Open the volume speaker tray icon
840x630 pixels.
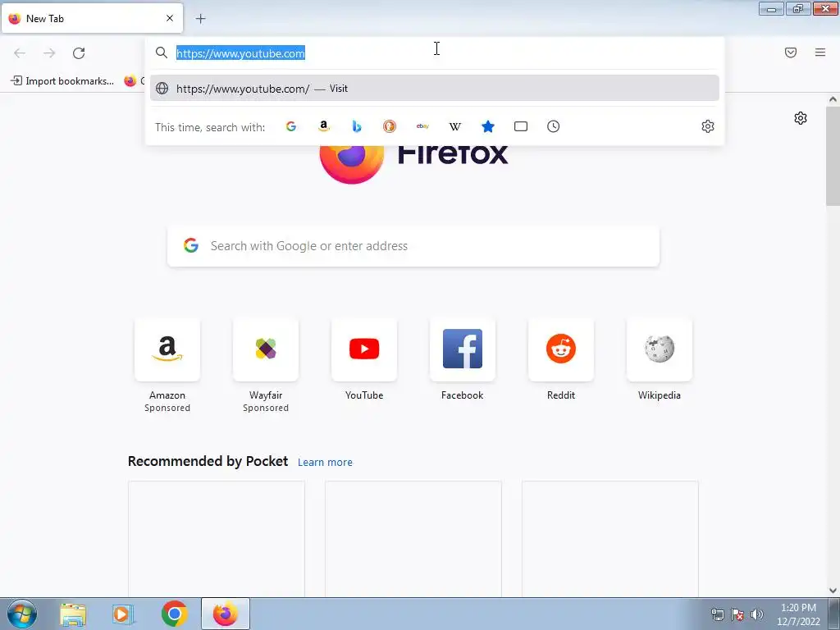757,614
